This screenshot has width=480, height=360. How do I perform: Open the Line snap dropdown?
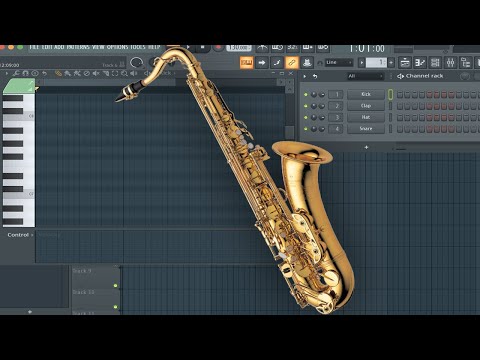339,62
